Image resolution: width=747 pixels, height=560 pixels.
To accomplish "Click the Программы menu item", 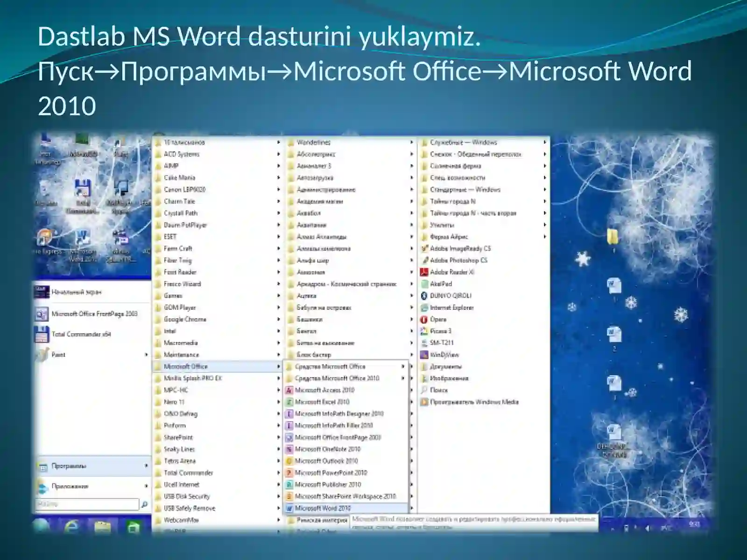I will [92, 466].
